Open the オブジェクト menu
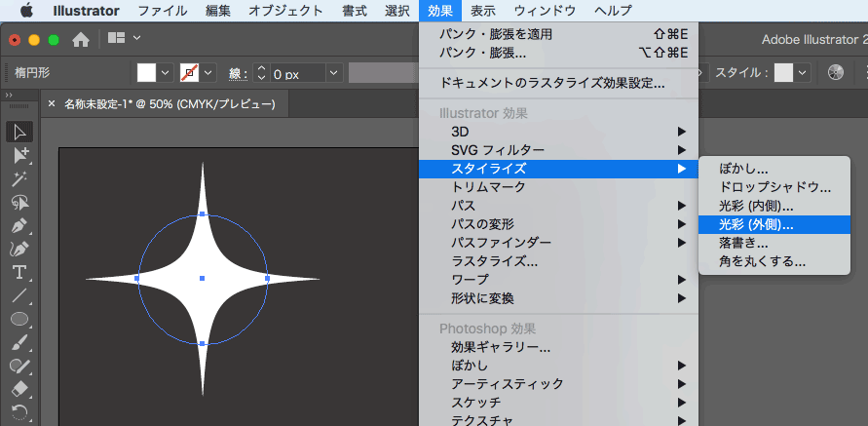The width and height of the screenshot is (868, 426). click(285, 10)
